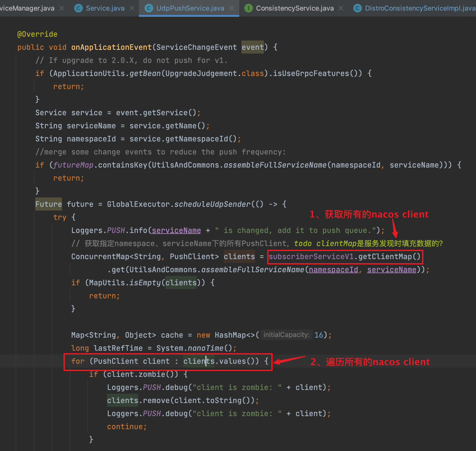This screenshot has width=476, height=451.
Task: Click the todo clientMap comment
Action: tap(369, 243)
